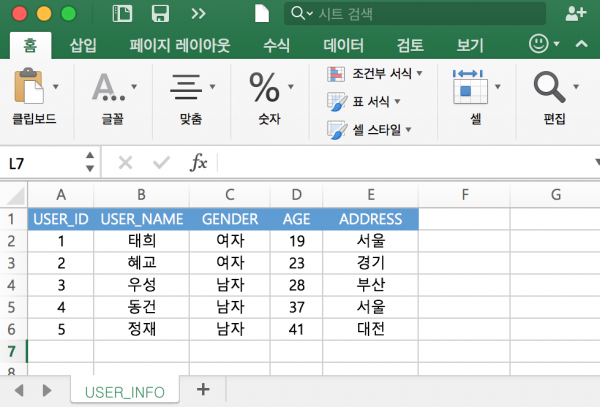This screenshot has height=407, width=600.
Task: Click the 셀 cell format icon
Action: click(470, 86)
